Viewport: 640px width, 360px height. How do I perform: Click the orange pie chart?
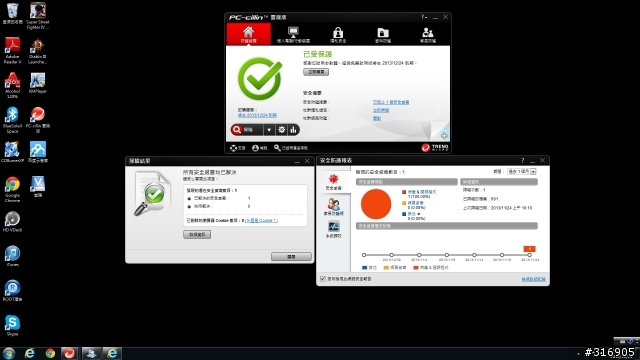376,204
